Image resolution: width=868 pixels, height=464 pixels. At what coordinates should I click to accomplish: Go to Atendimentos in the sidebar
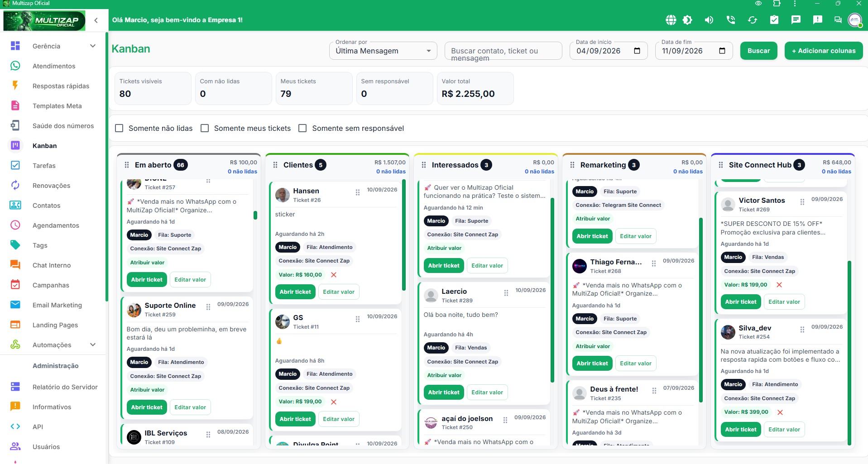[53, 66]
